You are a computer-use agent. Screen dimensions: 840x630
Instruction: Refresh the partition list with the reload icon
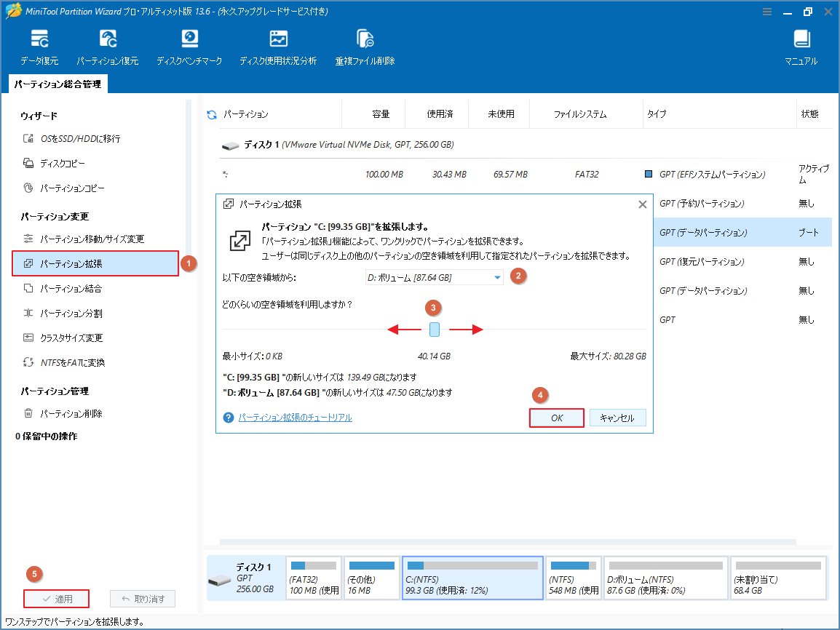[212, 114]
